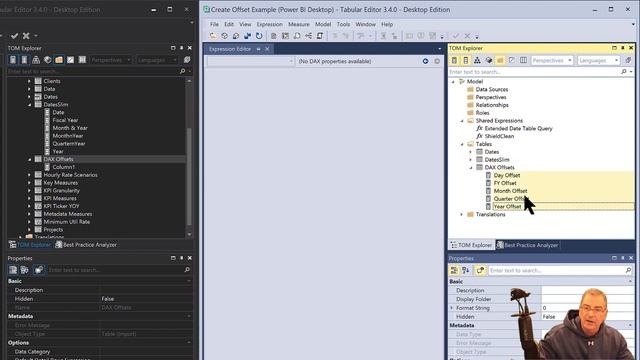Screen dimensions: 640x360
Task: Select Hourly Rate Scenarios in left explorer
Action: pos(70,175)
